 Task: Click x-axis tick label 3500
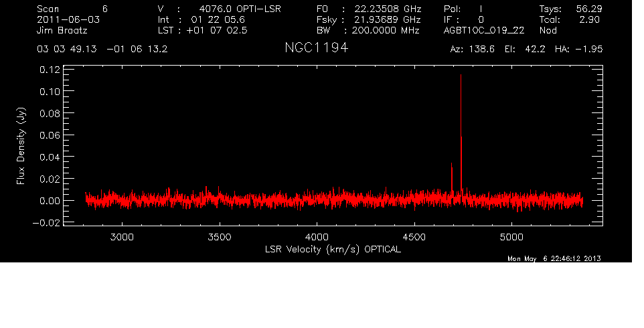point(220,237)
